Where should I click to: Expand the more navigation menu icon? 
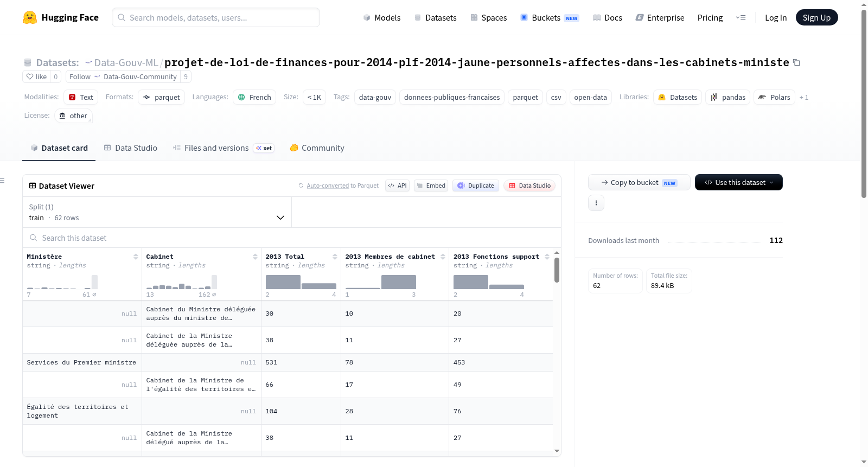(x=741, y=17)
